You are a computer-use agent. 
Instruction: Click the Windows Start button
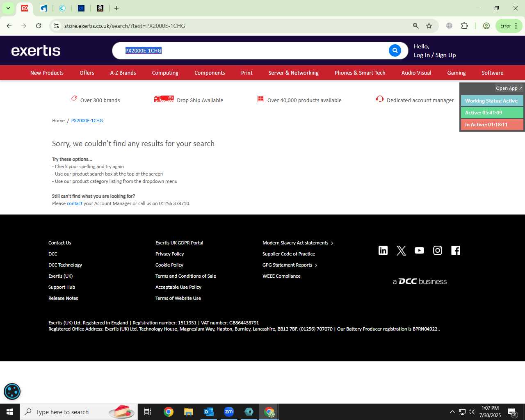[x=10, y=412]
